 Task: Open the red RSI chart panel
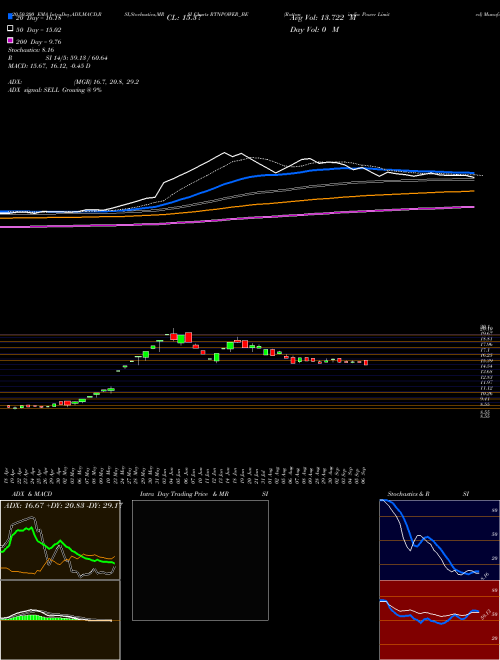[x=439, y=620]
